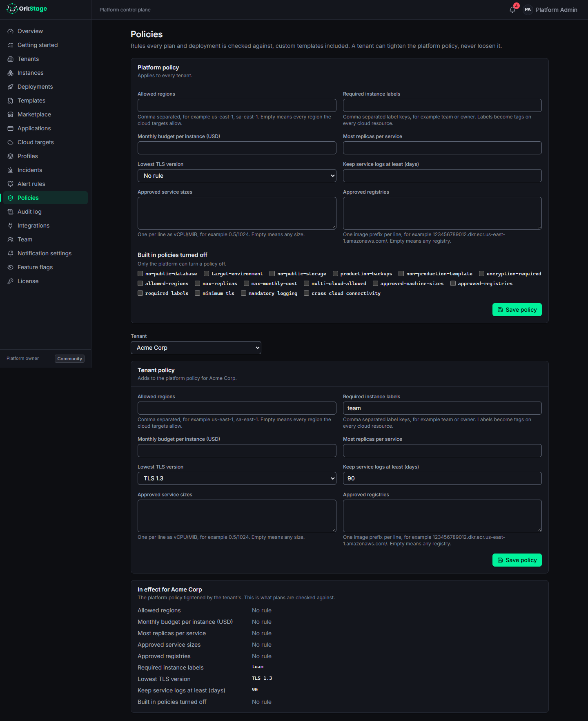Click the Incidents siren icon
Image resolution: width=588 pixels, height=721 pixels.
tap(11, 170)
